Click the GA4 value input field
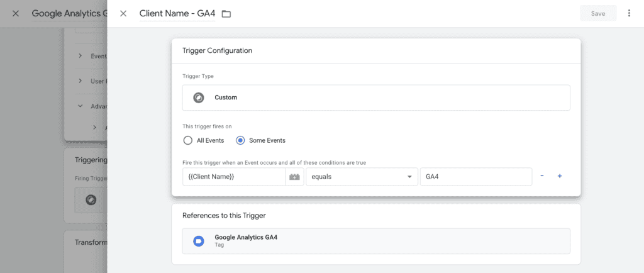 click(475, 176)
